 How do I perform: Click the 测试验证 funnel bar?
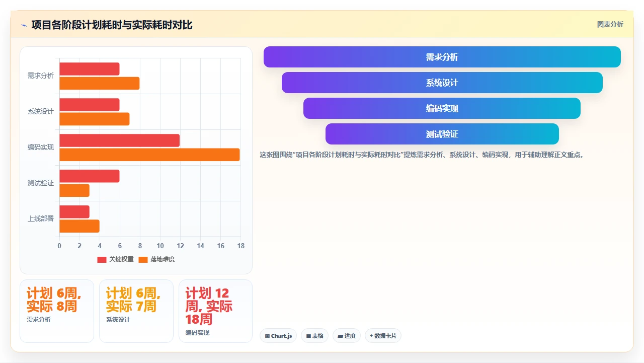[442, 134]
